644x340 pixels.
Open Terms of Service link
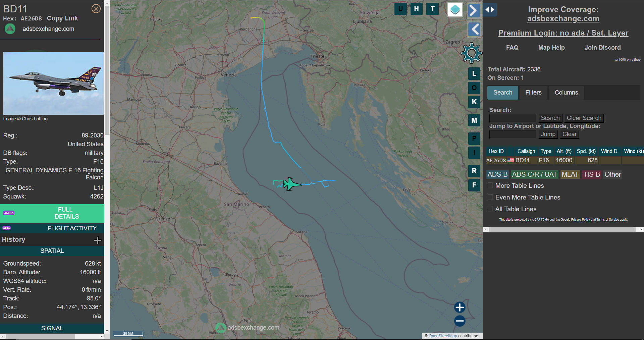coord(607,220)
